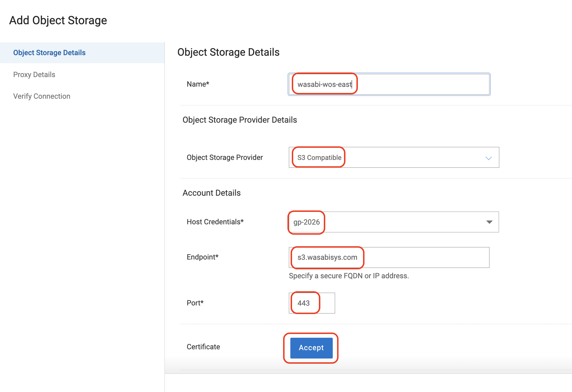
Task: Go to the Verify Connection step
Action: [x=42, y=96]
